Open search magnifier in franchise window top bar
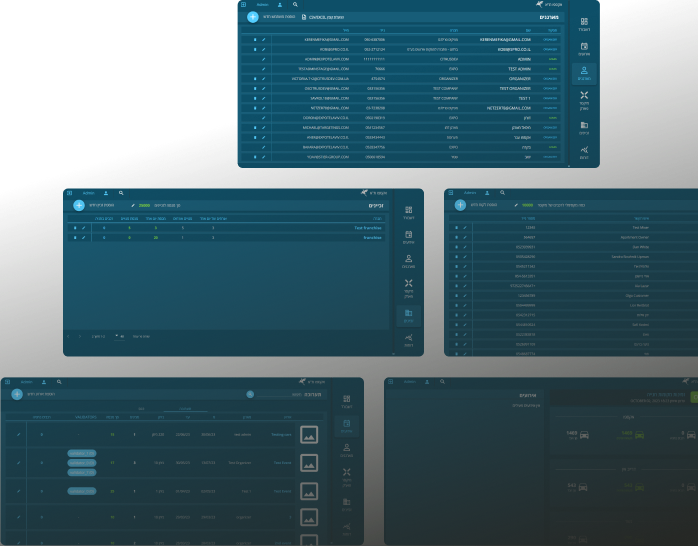 [x=121, y=193]
